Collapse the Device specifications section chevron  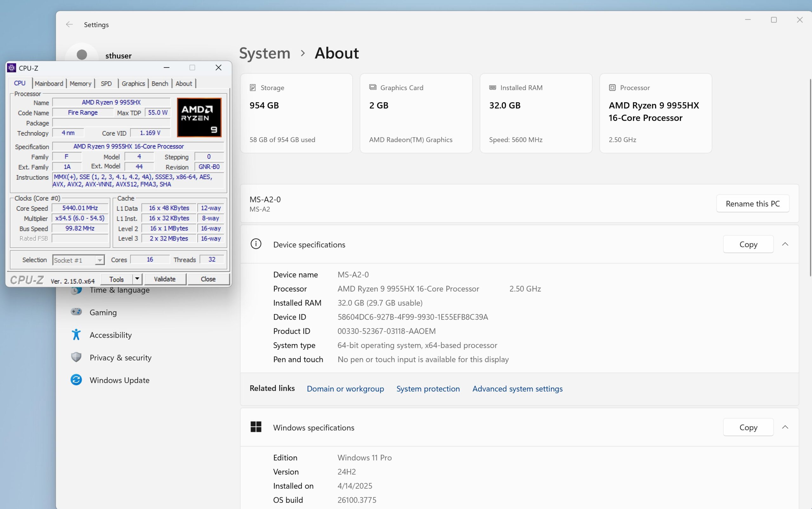(x=785, y=244)
